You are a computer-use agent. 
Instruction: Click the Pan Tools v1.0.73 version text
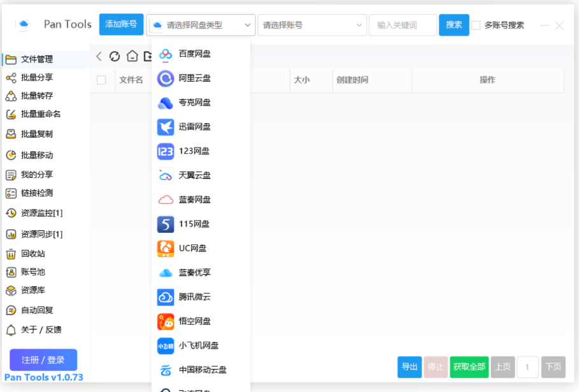43,377
